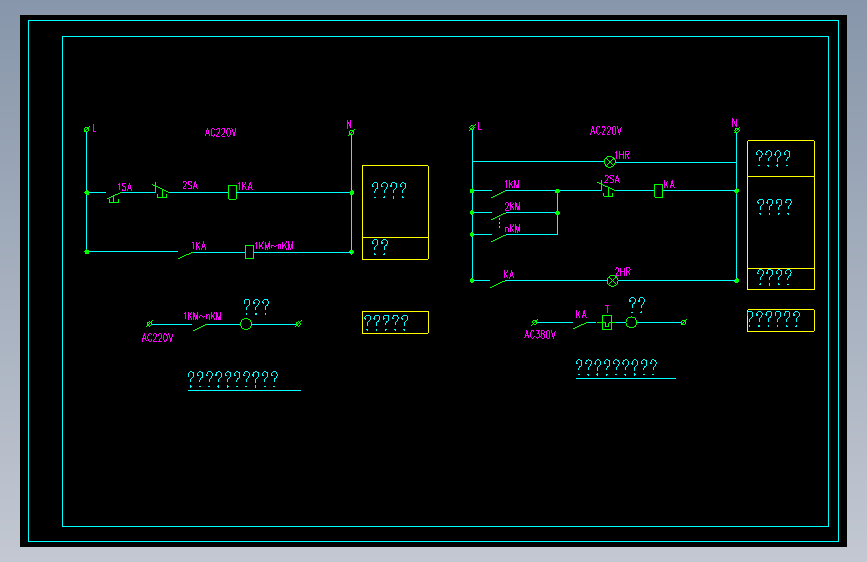
Task: Select the 1KM~nKM contactor coil rectangle
Action: click(x=249, y=252)
